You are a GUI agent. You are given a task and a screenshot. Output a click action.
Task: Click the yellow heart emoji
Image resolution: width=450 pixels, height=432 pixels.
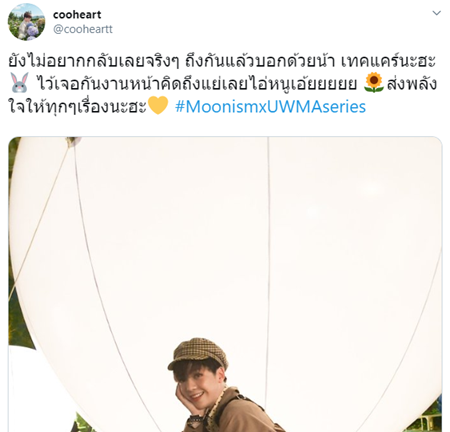[x=158, y=105]
